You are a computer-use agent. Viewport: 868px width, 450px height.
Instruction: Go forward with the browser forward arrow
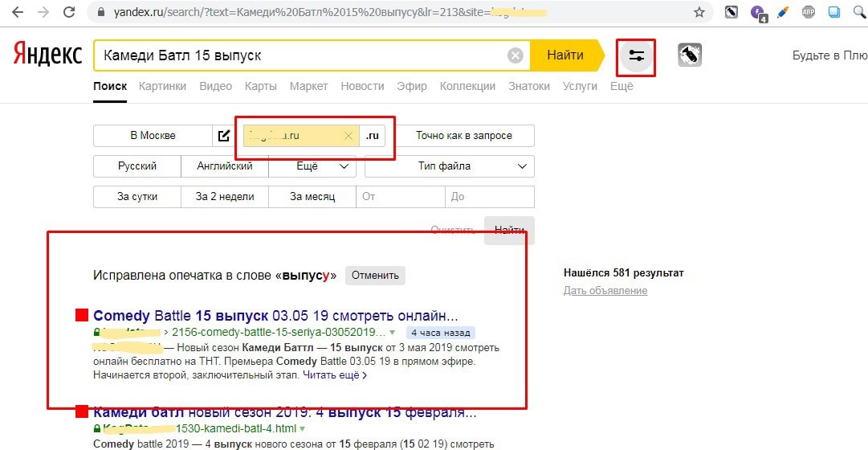pyautogui.click(x=43, y=12)
